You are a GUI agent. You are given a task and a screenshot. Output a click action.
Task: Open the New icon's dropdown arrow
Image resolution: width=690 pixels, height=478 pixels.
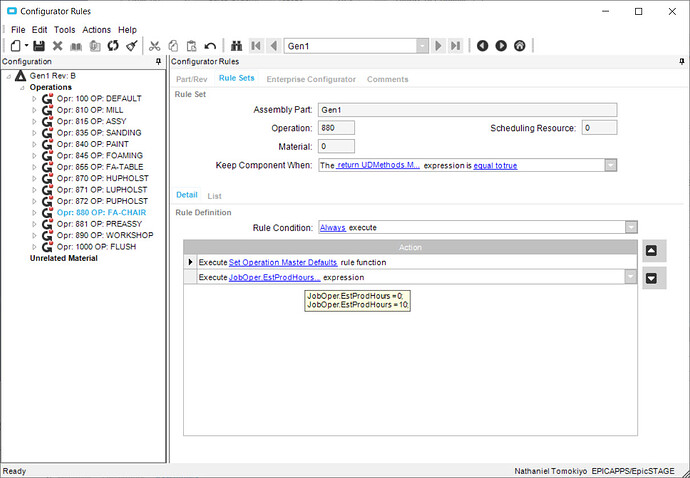point(26,45)
